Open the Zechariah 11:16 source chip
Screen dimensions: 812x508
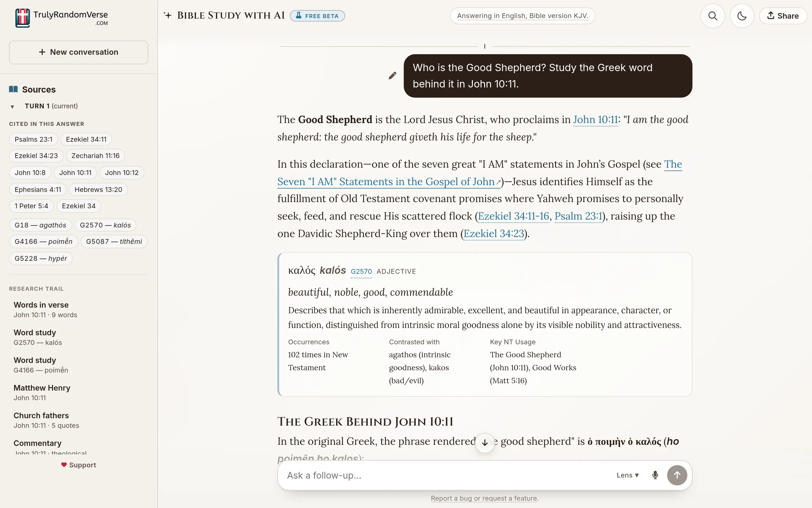95,156
